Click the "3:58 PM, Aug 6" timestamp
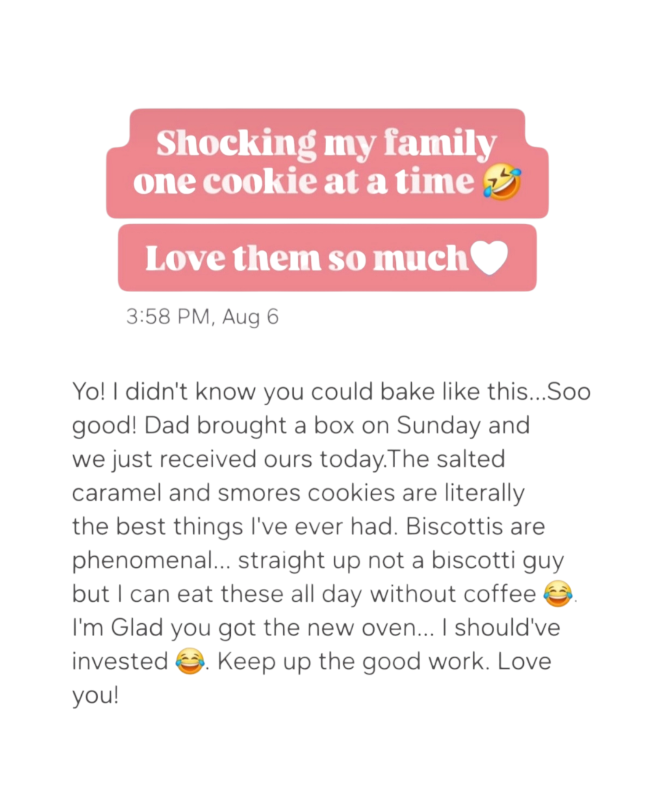Image resolution: width=650 pixels, height=812 pixels. [202, 317]
